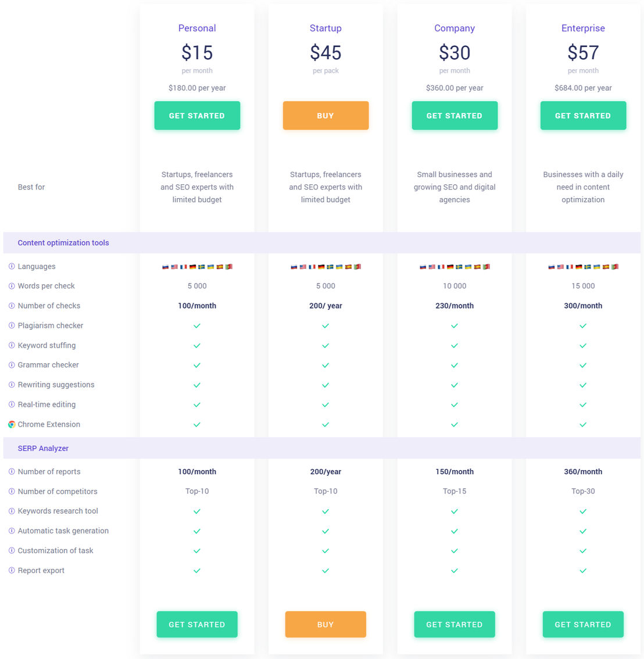
Task: Open info icon next to Plagiarism checker
Action: (12, 325)
